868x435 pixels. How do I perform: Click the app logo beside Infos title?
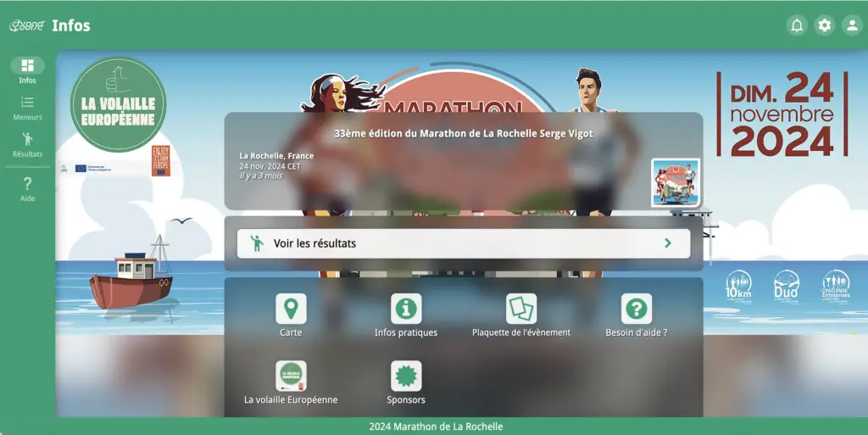pyautogui.click(x=26, y=25)
